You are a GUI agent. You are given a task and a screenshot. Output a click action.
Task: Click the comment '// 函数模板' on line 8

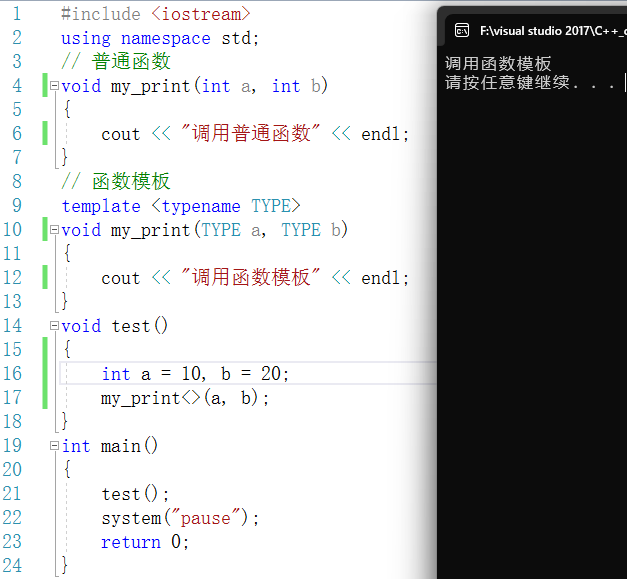point(116,182)
